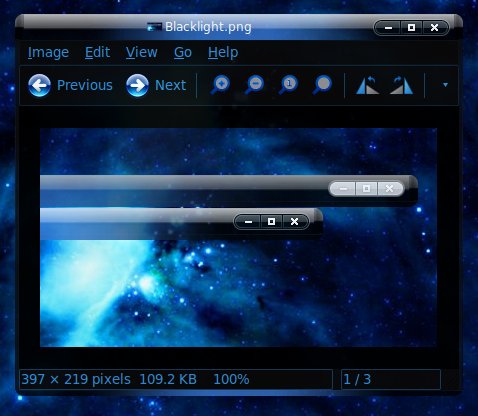The height and width of the screenshot is (416, 478).
Task: Set zoom to normal size magnifier
Action: click(288, 85)
